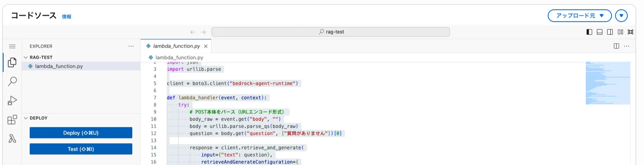Click the rag-test command search box
Image resolution: width=644 pixels, height=165 pixels.
click(x=331, y=32)
